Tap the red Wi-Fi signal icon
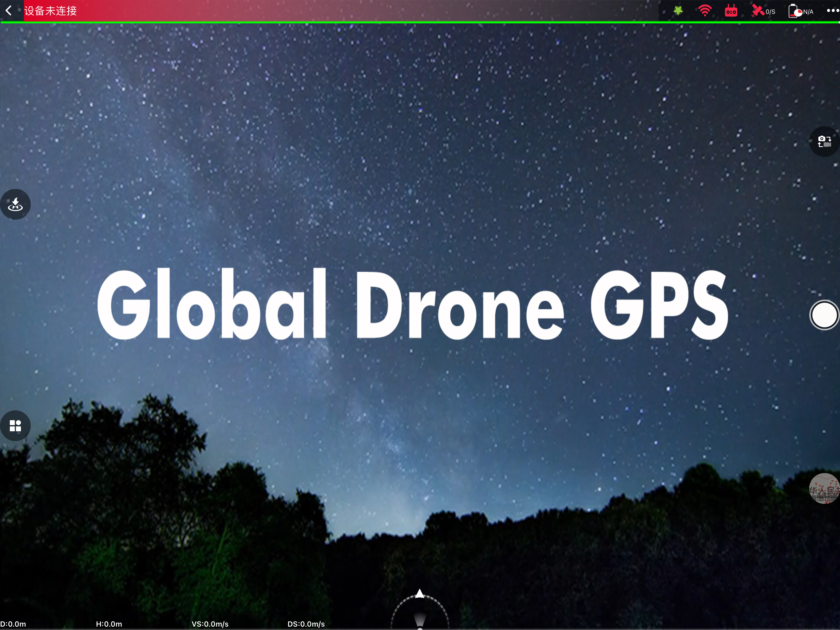This screenshot has height=630, width=840. point(705,11)
